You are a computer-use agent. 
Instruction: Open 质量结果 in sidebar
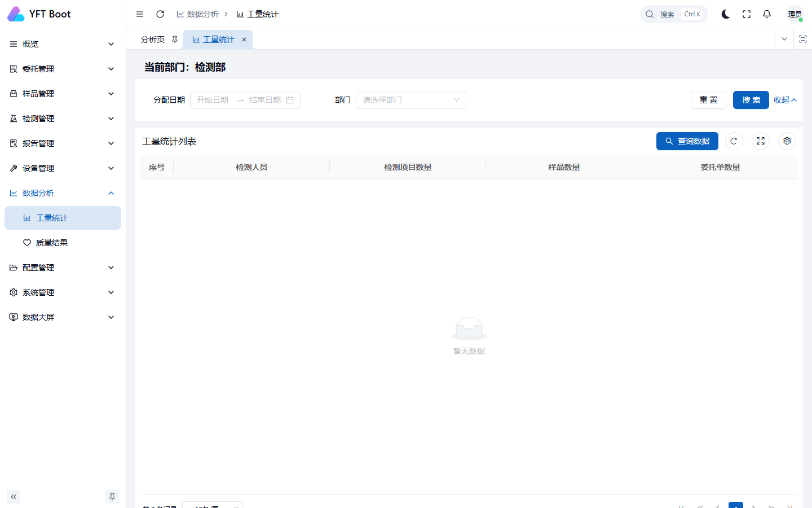click(63, 243)
